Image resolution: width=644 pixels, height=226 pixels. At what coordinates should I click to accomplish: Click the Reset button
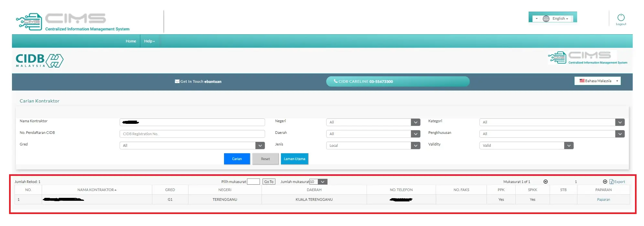tap(265, 159)
